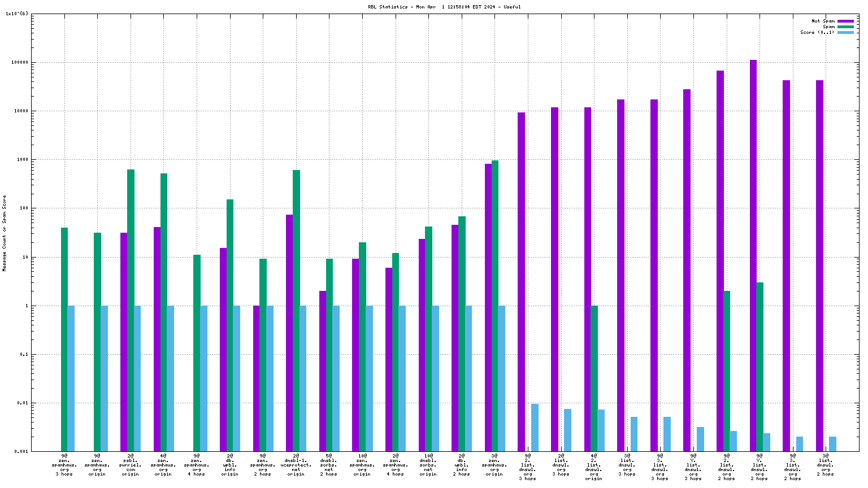Click the green Spam legend swatch
The height and width of the screenshot is (488, 868).
[845, 27]
